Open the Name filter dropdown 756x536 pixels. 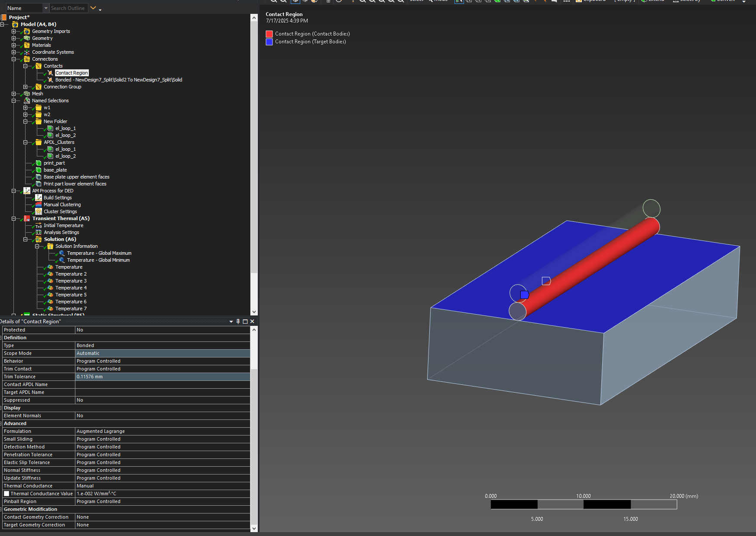46,8
